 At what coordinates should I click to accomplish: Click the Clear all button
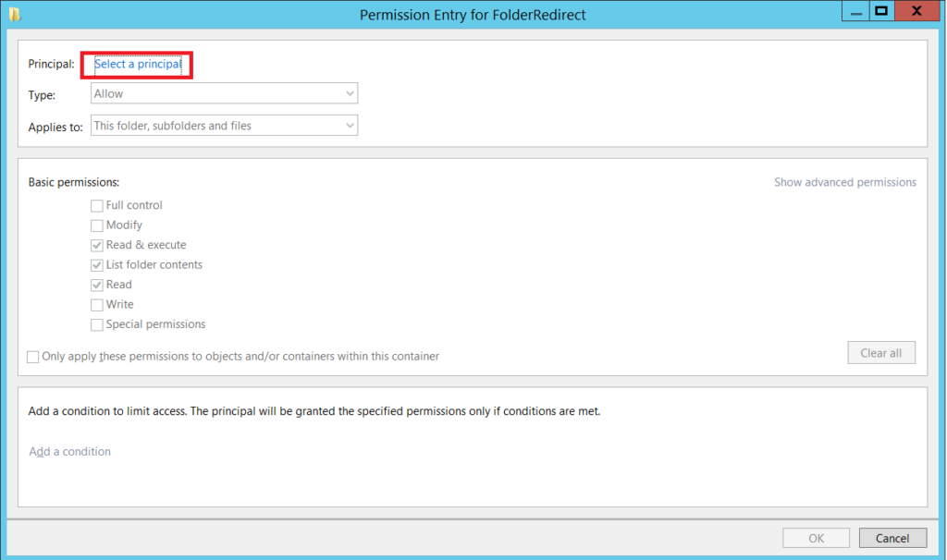(x=880, y=352)
